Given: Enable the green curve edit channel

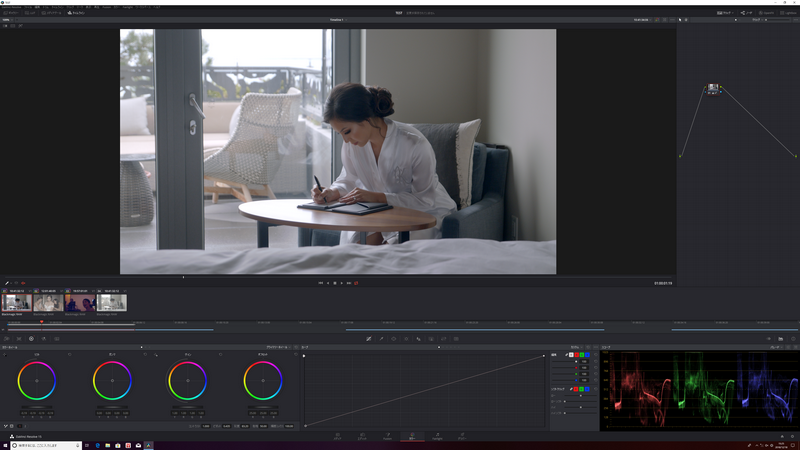Looking at the screenshot, I should pos(582,355).
